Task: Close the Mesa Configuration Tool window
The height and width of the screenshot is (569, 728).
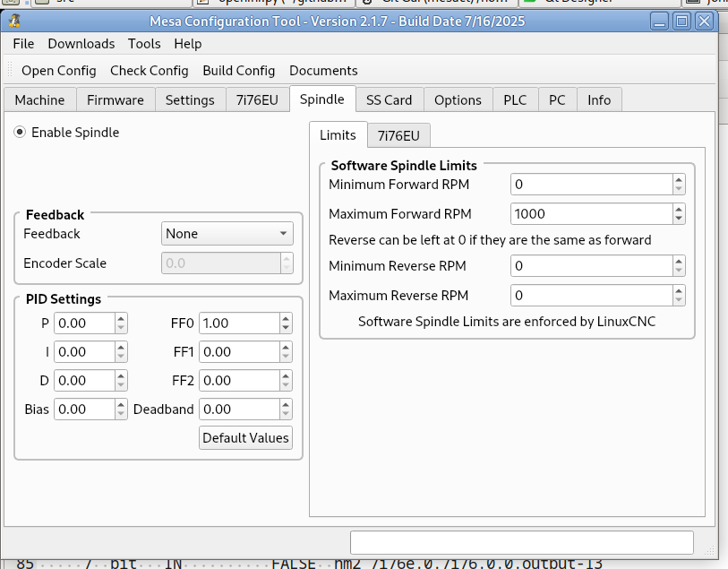Action: coord(705,22)
